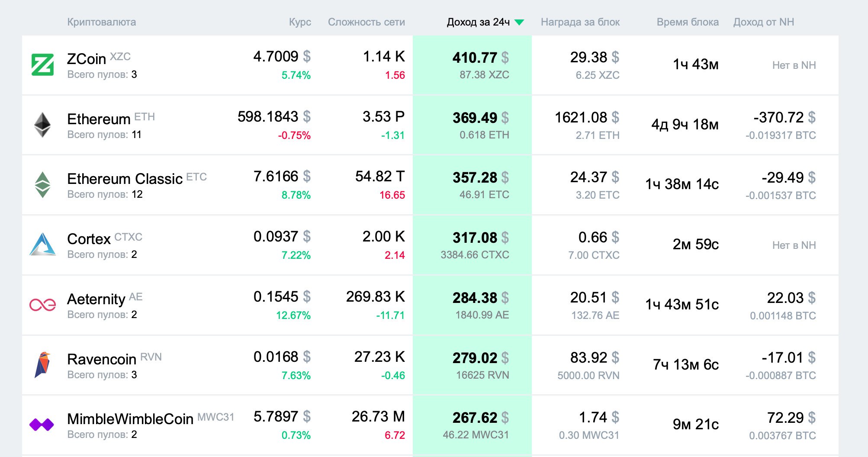868x457 pixels.
Task: Open the Ethereum Classic coin name link
Action: pyautogui.click(x=125, y=179)
